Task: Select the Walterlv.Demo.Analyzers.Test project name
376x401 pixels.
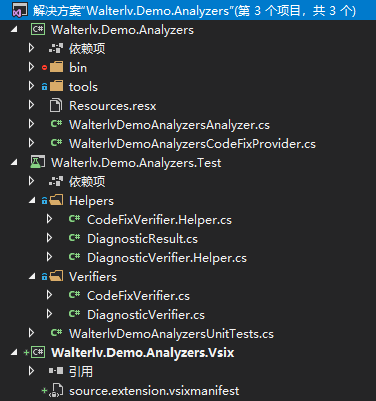Action: pos(136,163)
